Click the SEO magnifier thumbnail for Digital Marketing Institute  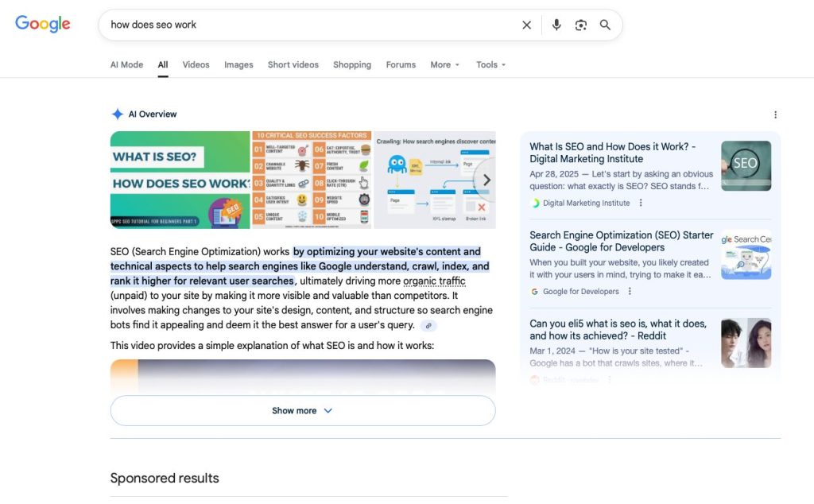point(746,166)
